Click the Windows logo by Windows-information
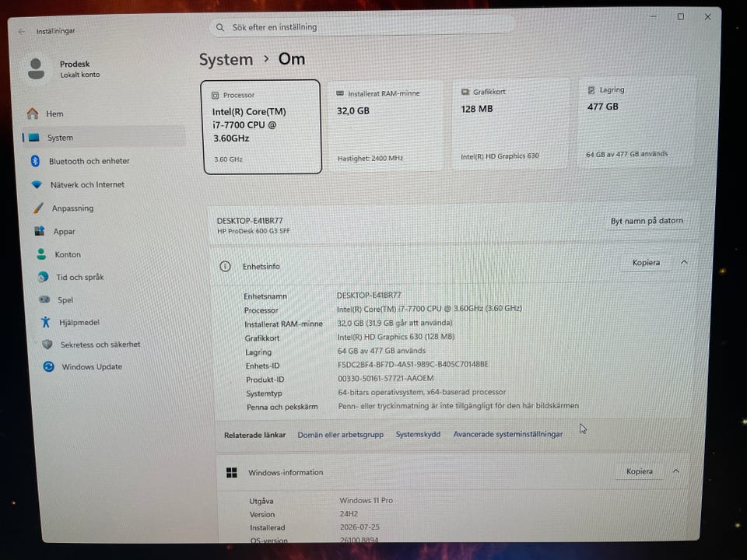The height and width of the screenshot is (560, 747). 232,472
